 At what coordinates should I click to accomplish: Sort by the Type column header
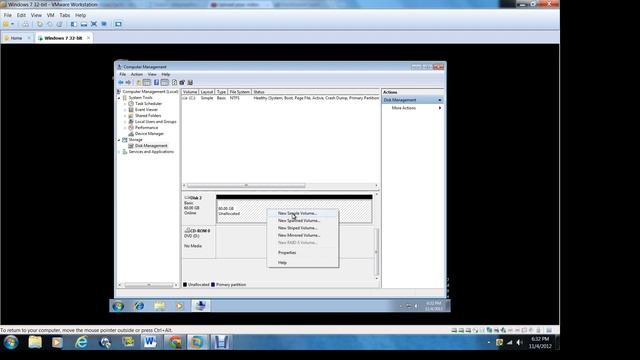coord(221,92)
